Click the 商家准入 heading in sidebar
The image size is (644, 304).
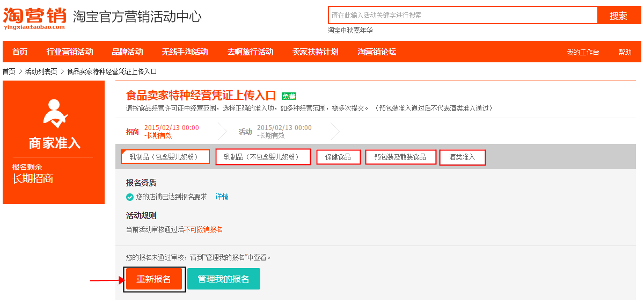click(x=55, y=143)
